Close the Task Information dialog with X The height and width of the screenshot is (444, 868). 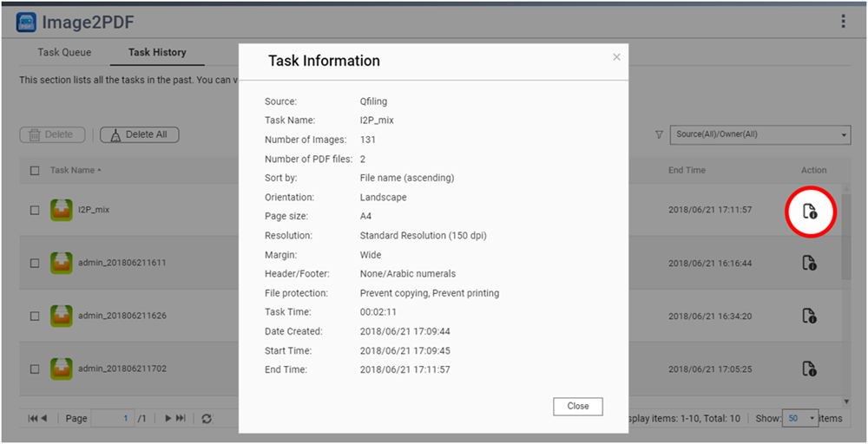pyautogui.click(x=616, y=57)
